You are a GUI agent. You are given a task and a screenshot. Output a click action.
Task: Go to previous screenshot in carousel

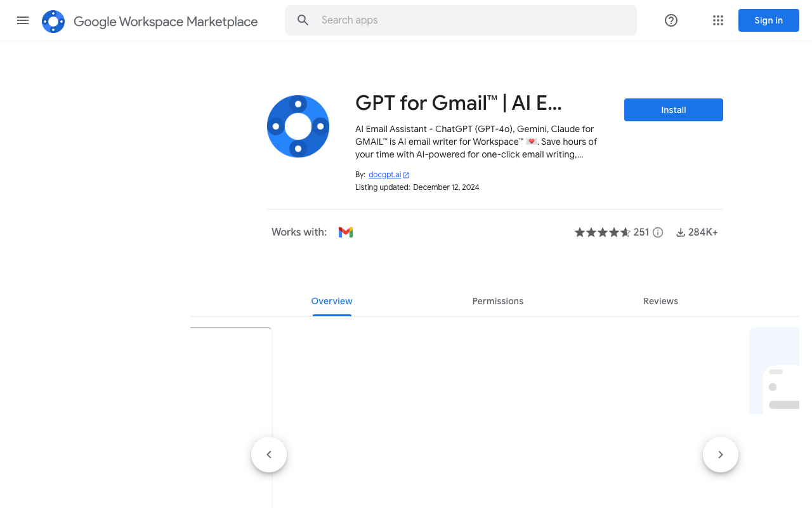click(269, 455)
